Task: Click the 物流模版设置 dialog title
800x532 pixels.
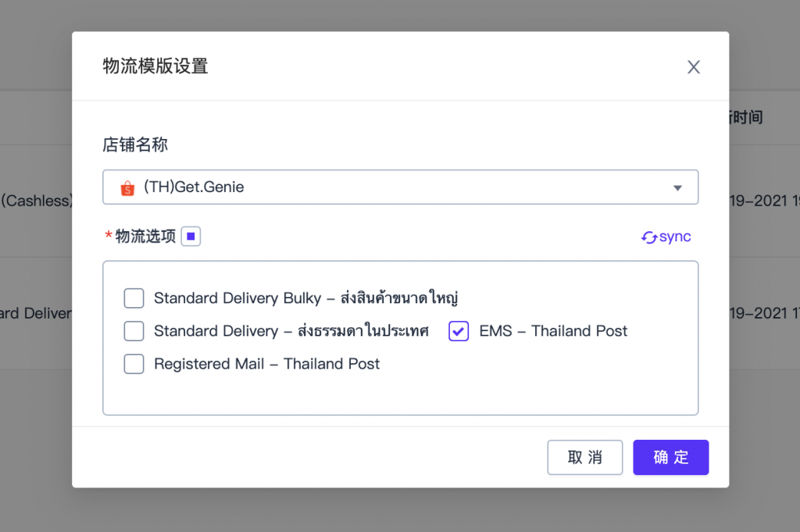Action: (155, 66)
